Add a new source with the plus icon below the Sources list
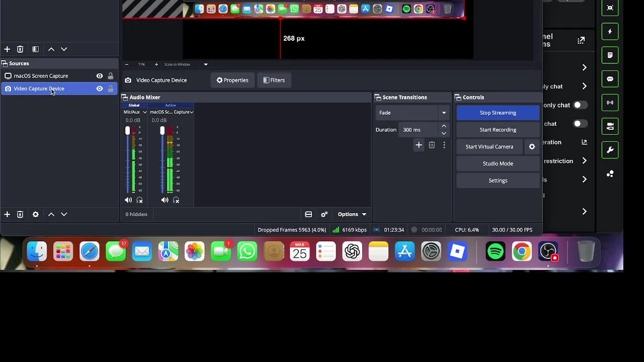 tap(7, 214)
